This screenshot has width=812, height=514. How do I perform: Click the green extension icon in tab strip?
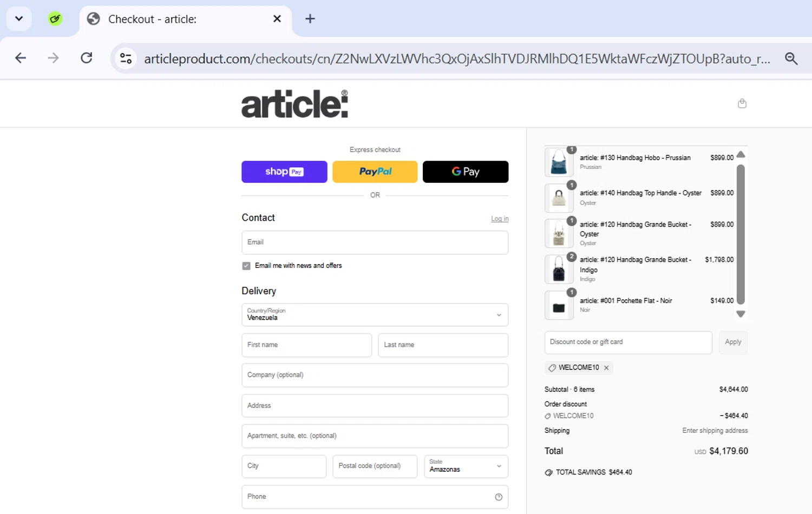tap(55, 19)
